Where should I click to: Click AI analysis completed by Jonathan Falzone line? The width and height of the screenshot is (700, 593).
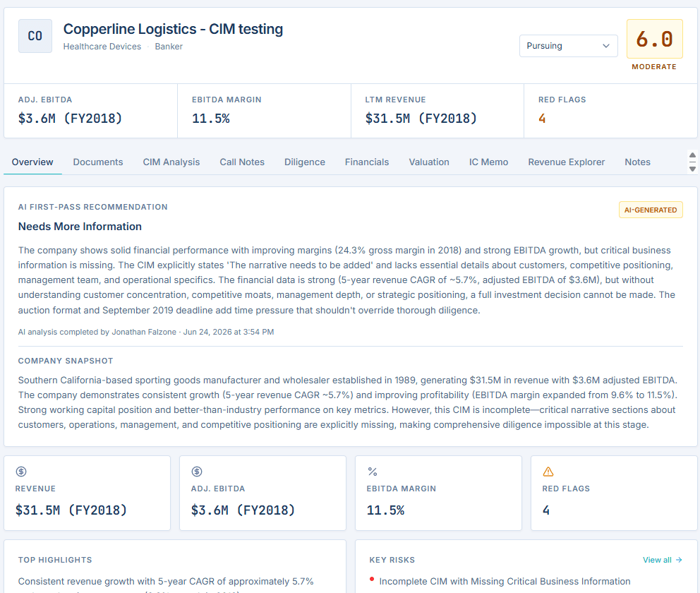[146, 332]
